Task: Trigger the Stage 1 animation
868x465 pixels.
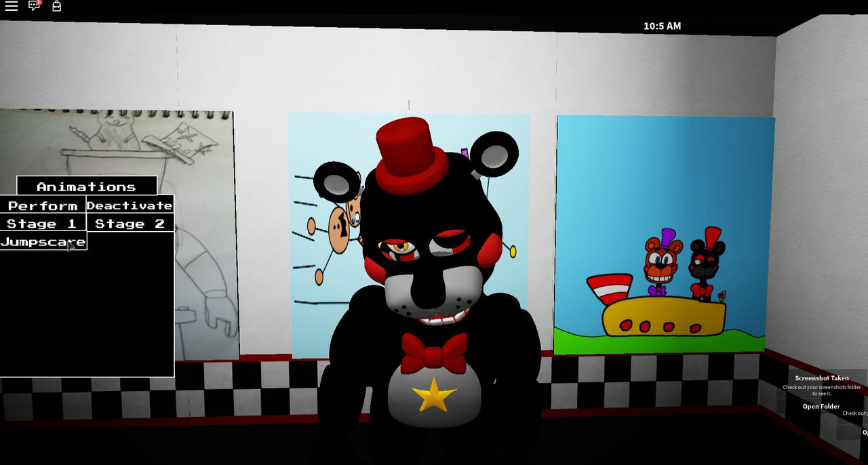Action: point(43,224)
